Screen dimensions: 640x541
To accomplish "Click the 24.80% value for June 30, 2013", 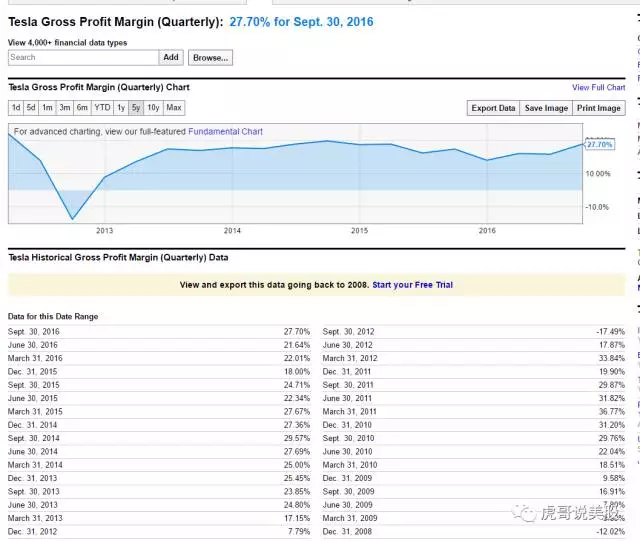I will point(297,505).
